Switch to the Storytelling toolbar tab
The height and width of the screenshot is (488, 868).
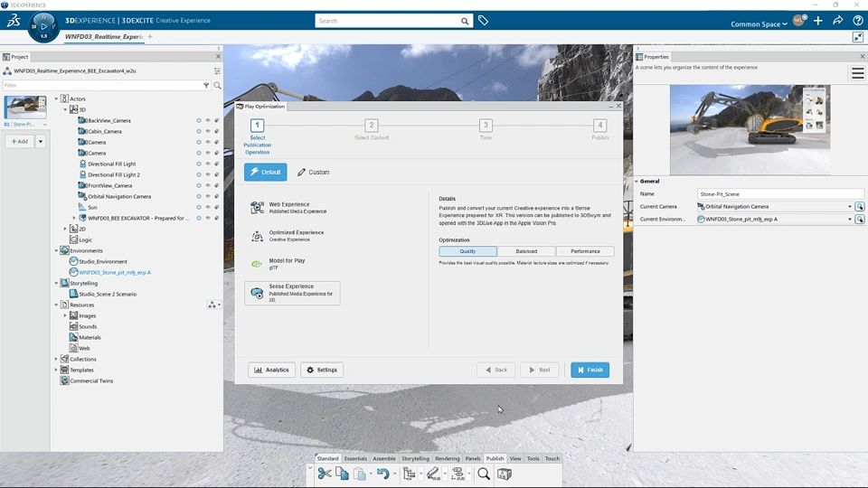pyautogui.click(x=415, y=459)
